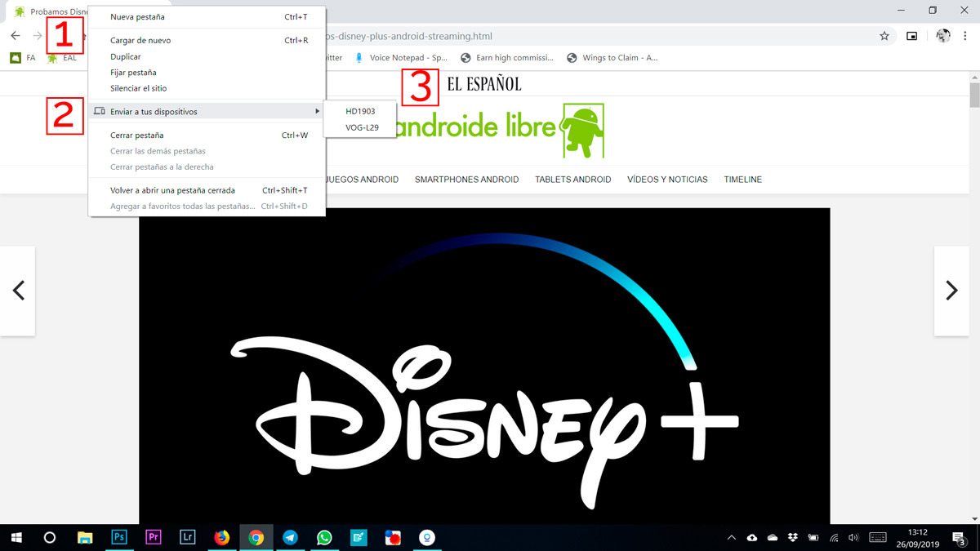This screenshot has width=980, height=551.
Task: Launch Premiere Pro from the taskbar
Action: point(154,537)
